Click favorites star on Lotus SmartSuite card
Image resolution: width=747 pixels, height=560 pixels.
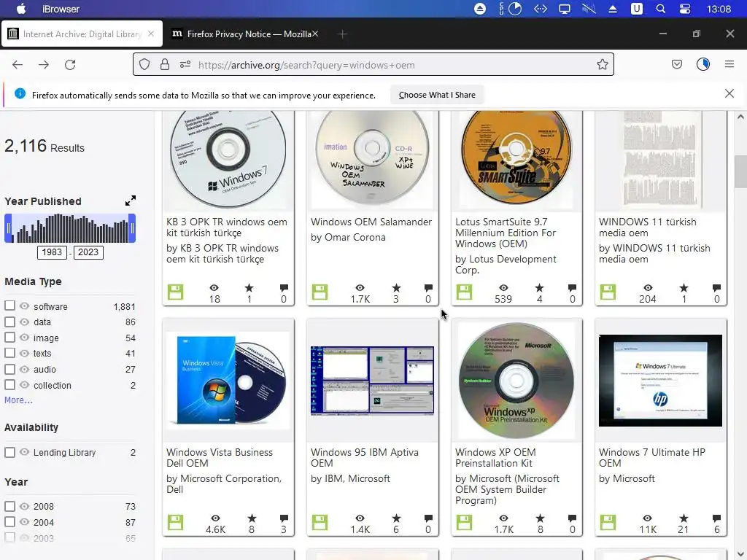539,287
